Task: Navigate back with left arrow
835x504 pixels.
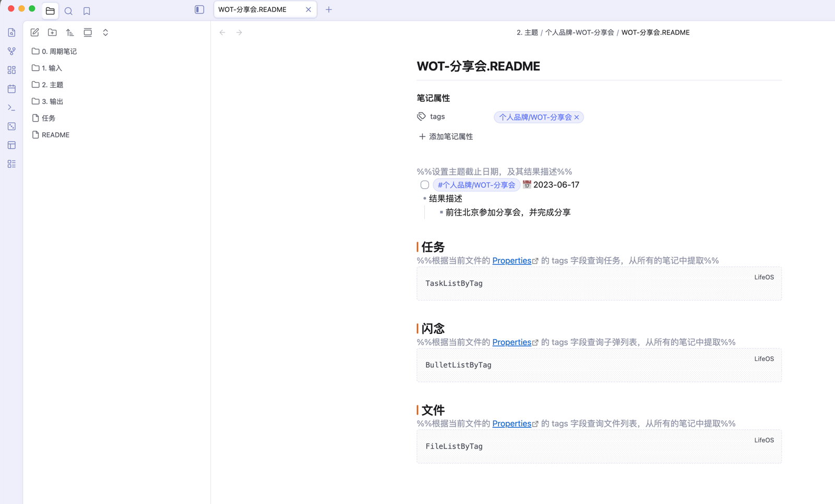Action: (x=222, y=32)
